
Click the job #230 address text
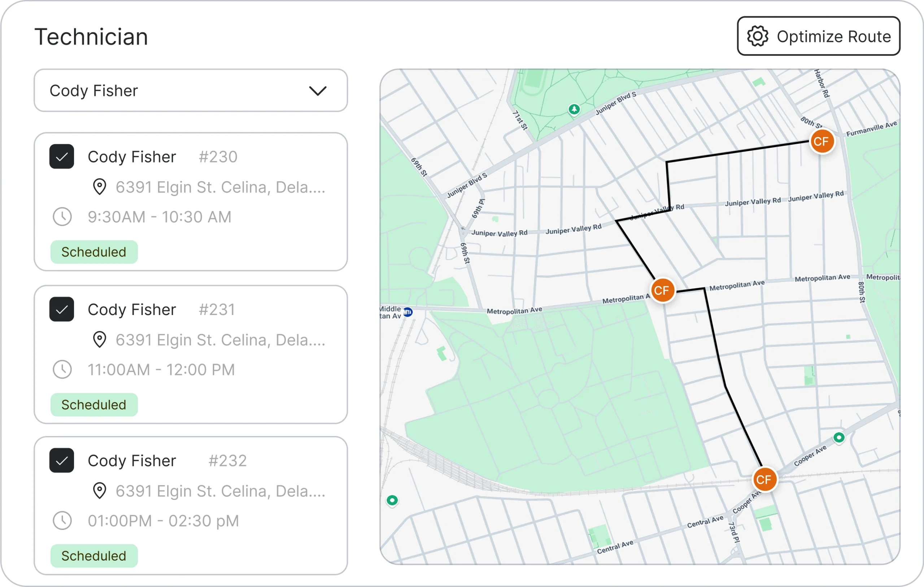[x=221, y=187]
